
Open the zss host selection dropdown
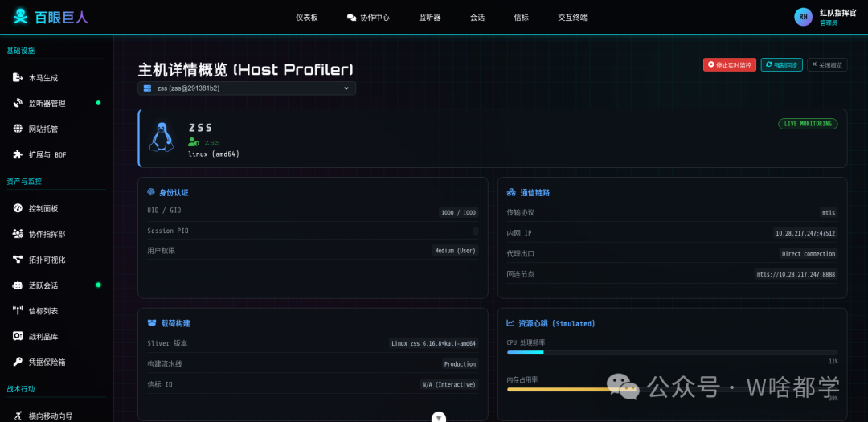[247, 88]
